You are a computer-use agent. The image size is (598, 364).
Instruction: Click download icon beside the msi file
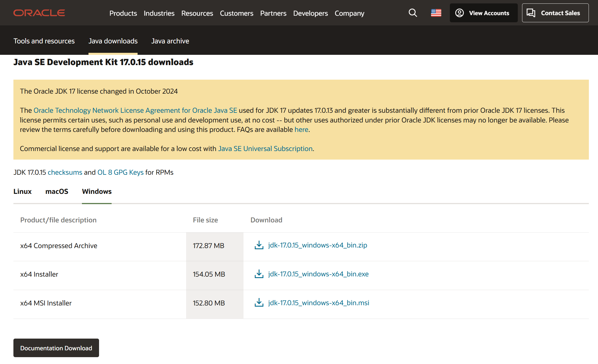(x=259, y=303)
